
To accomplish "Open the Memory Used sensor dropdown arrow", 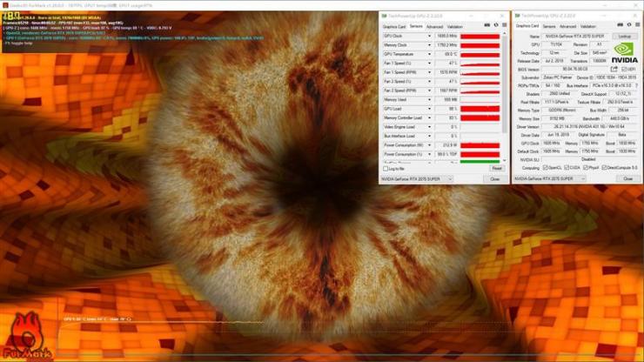I will click(x=430, y=100).
